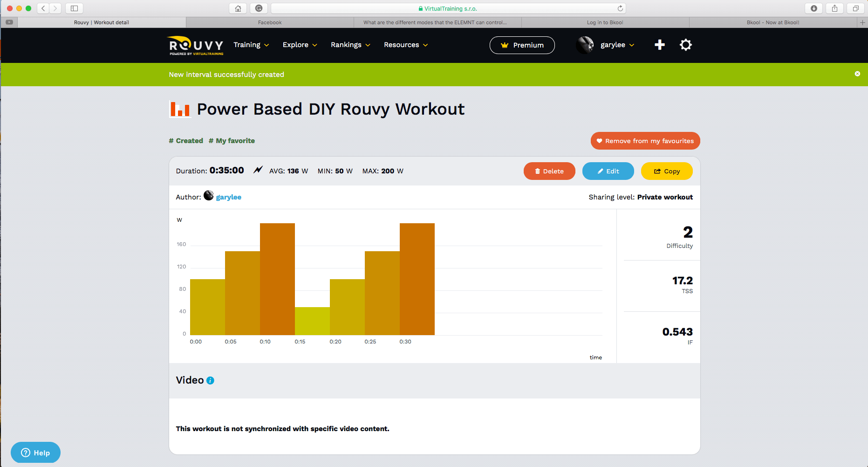
Task: Click the Edit workout button
Action: pyautogui.click(x=608, y=171)
